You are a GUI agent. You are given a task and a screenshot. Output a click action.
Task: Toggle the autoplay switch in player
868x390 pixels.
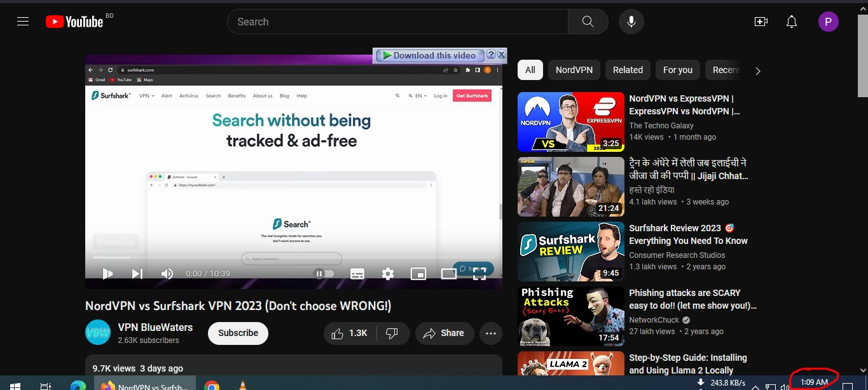324,274
